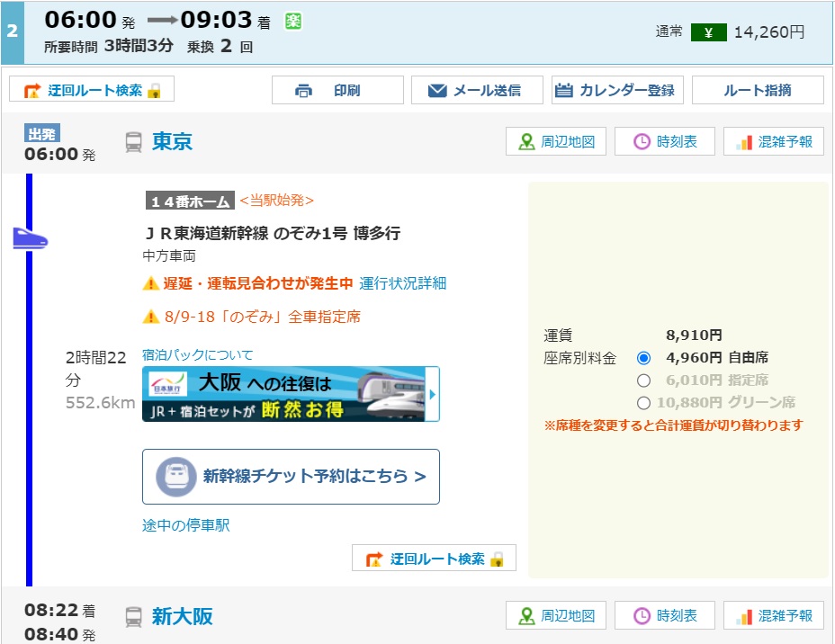Click warning icon beside 8/9-18「のぞみ」
Screen dimensions: 835x644
coord(150,318)
